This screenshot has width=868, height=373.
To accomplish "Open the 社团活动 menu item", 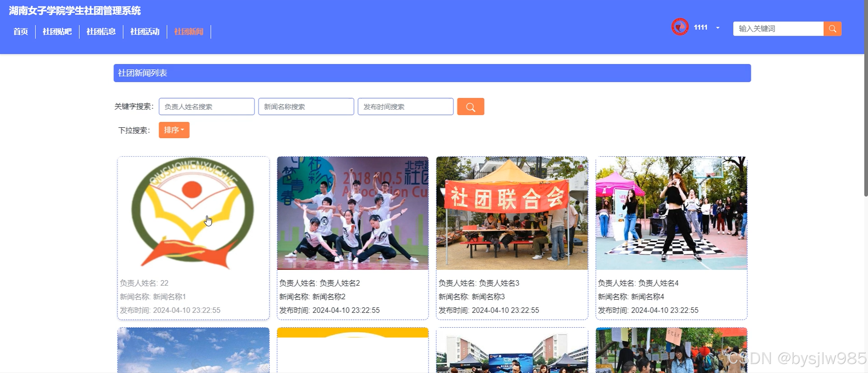I will tap(145, 32).
